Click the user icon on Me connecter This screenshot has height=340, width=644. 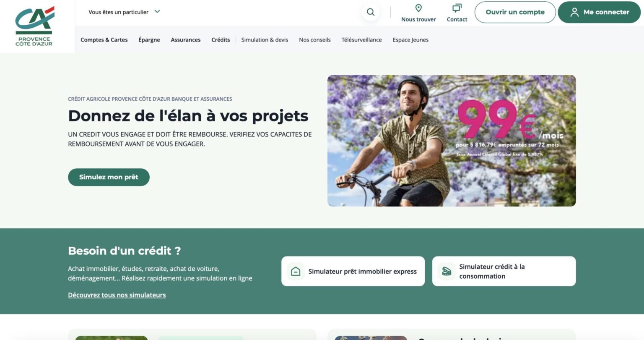pyautogui.click(x=574, y=12)
